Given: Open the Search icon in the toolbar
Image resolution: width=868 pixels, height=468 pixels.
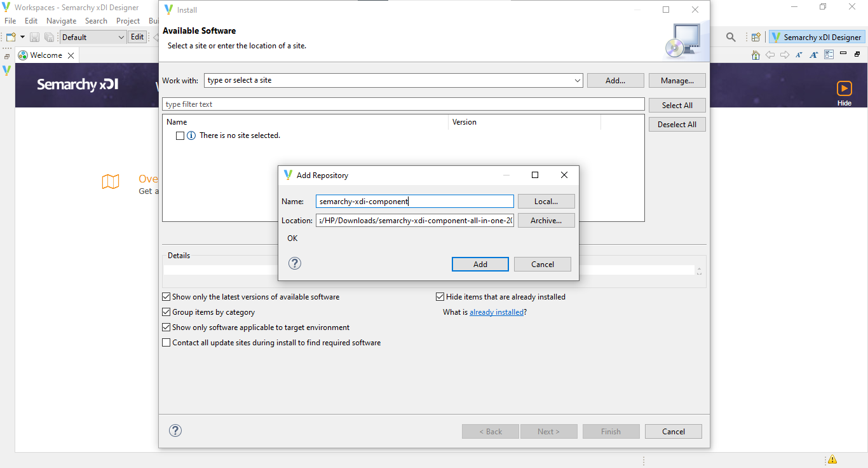Looking at the screenshot, I should 731,37.
